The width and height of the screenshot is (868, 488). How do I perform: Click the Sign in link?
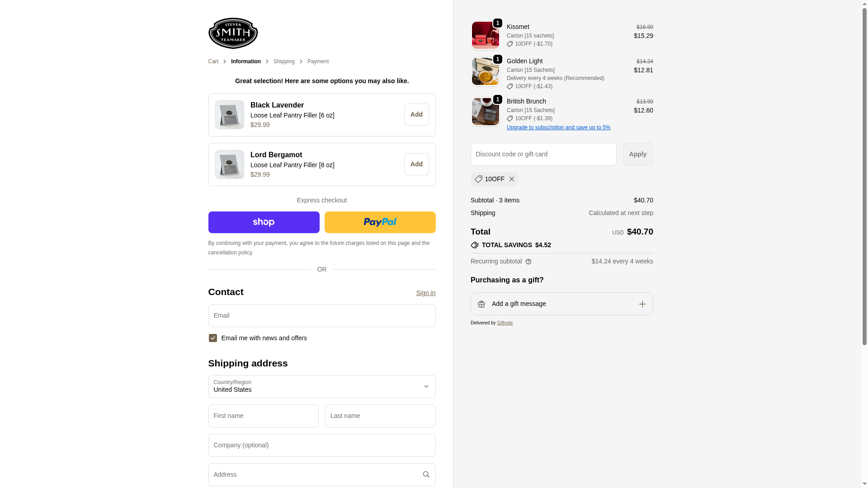pyautogui.click(x=425, y=293)
